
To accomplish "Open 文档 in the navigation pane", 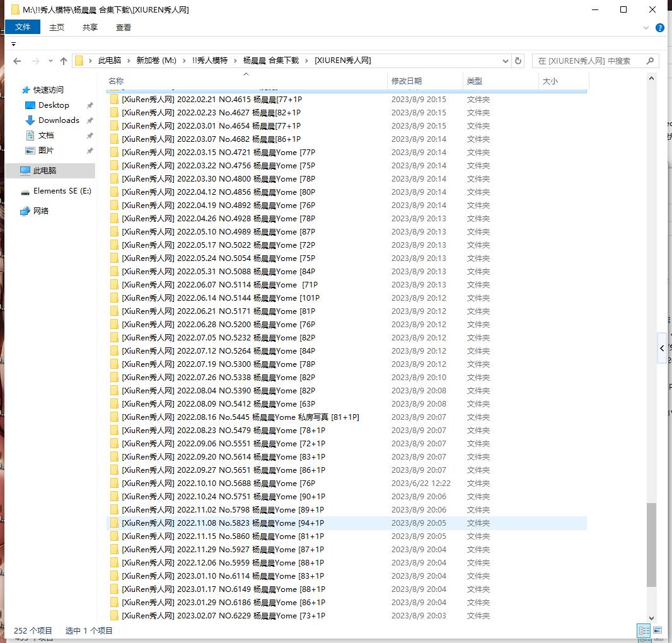I will [46, 136].
